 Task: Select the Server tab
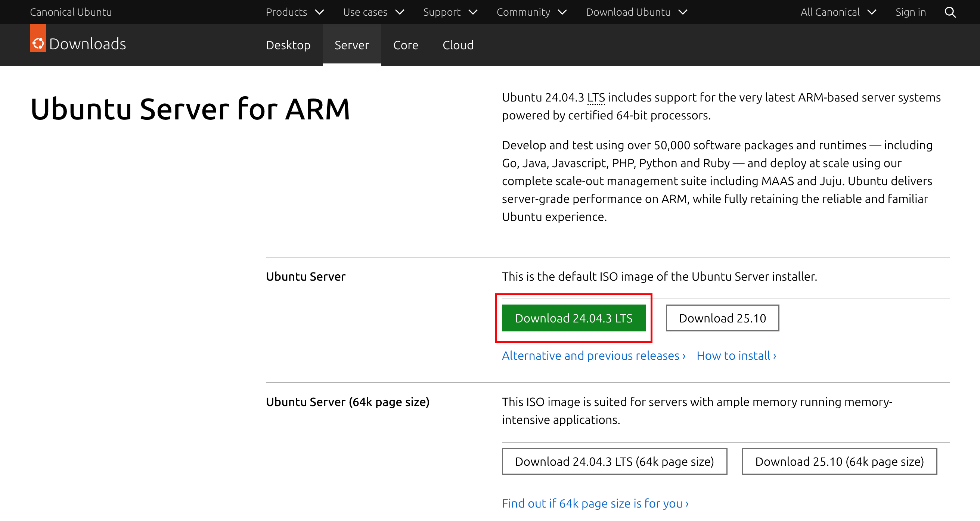coord(351,45)
